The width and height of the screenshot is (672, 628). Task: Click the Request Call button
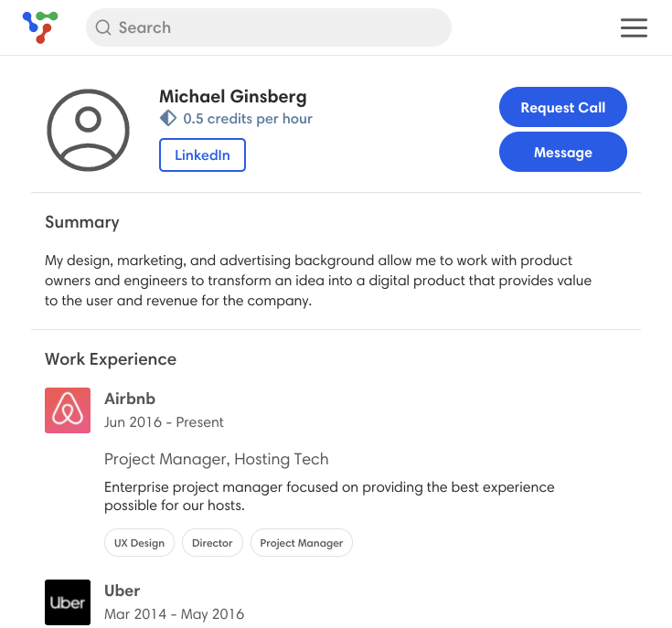tap(562, 107)
